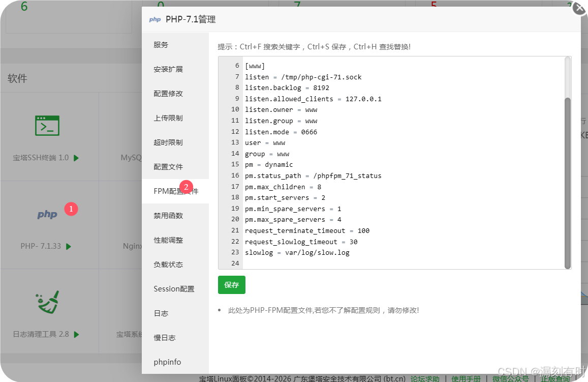Open the Session配置 tab

point(175,288)
